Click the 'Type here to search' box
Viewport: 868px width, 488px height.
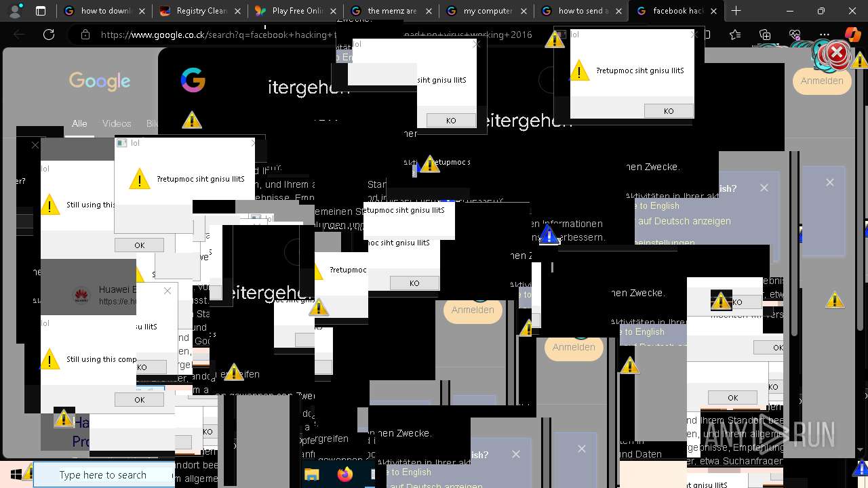[x=103, y=474]
